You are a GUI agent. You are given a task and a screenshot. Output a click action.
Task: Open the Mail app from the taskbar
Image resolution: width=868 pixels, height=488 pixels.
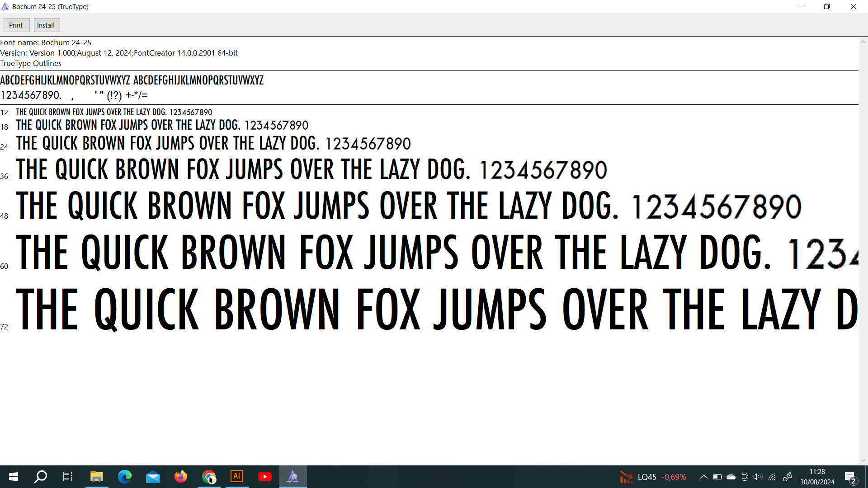[153, 477]
